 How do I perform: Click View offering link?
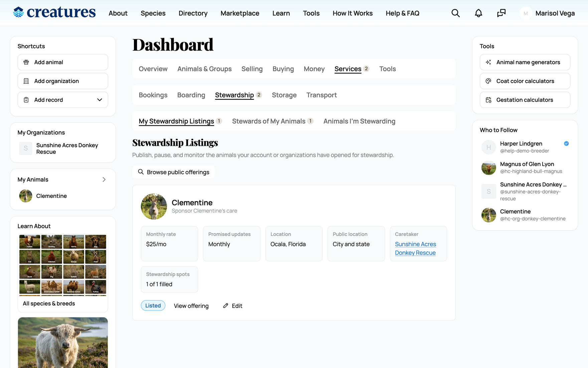pyautogui.click(x=191, y=306)
